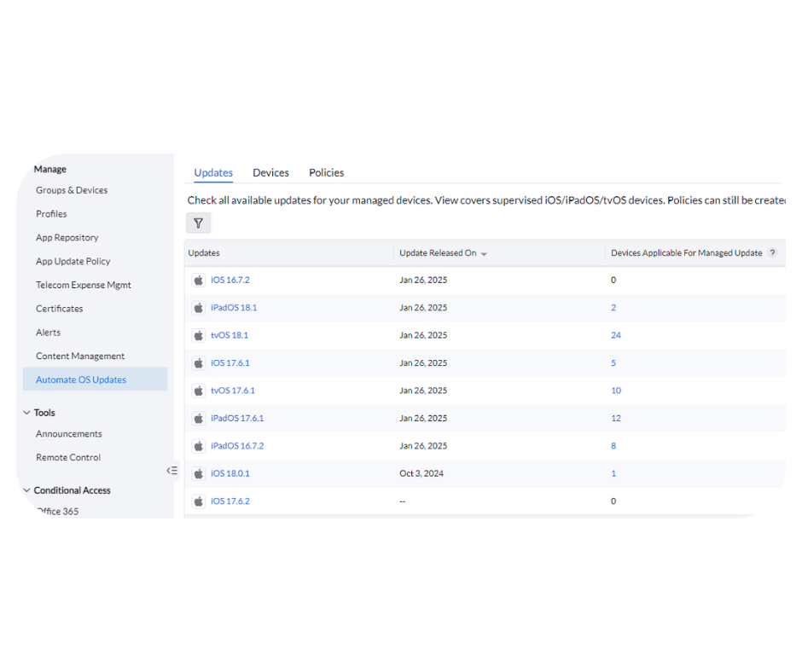Click device count 12 for iPadOS 17.6.1

point(616,419)
